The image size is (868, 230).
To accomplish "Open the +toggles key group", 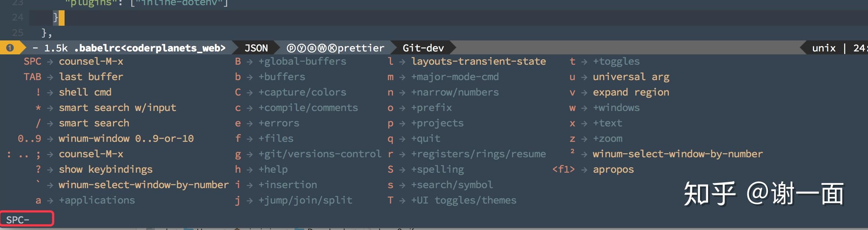I will pyautogui.click(x=616, y=61).
